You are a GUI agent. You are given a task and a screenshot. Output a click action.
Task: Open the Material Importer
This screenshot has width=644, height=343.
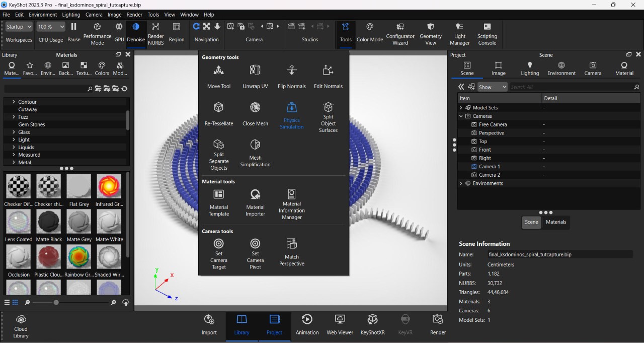click(255, 202)
